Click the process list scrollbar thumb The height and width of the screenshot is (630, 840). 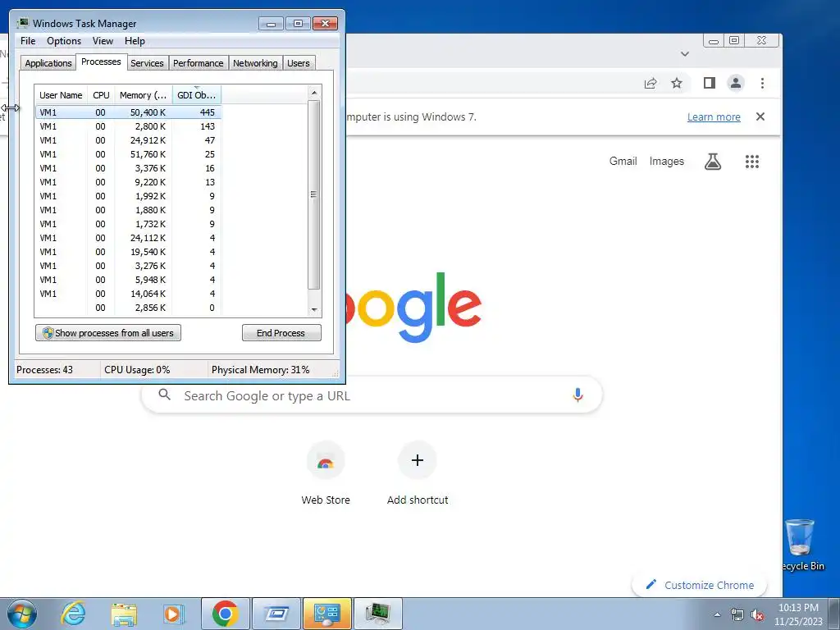point(314,194)
